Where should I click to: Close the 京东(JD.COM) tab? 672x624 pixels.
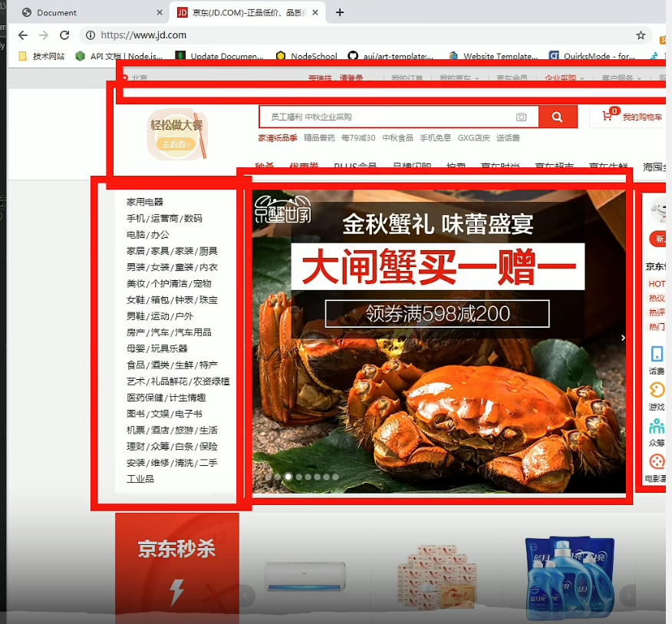click(x=315, y=12)
